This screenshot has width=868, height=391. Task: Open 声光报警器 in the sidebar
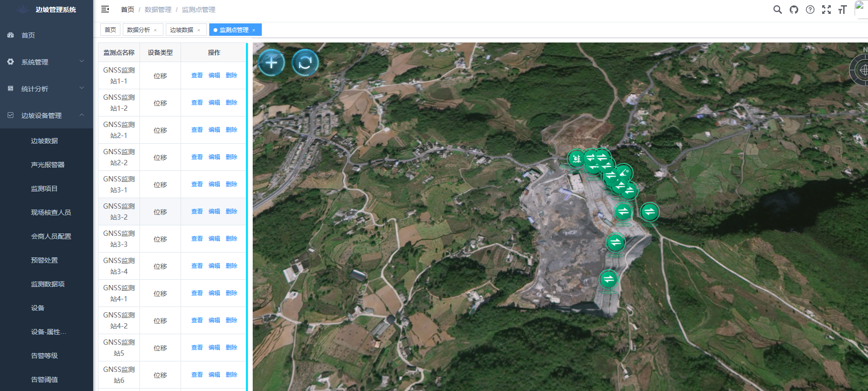coord(48,165)
